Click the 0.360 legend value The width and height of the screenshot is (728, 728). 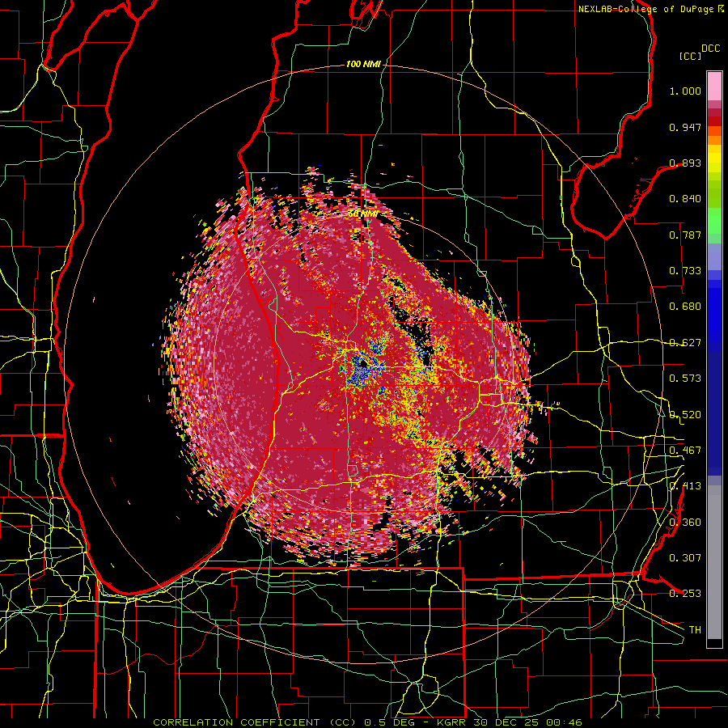[x=685, y=523]
